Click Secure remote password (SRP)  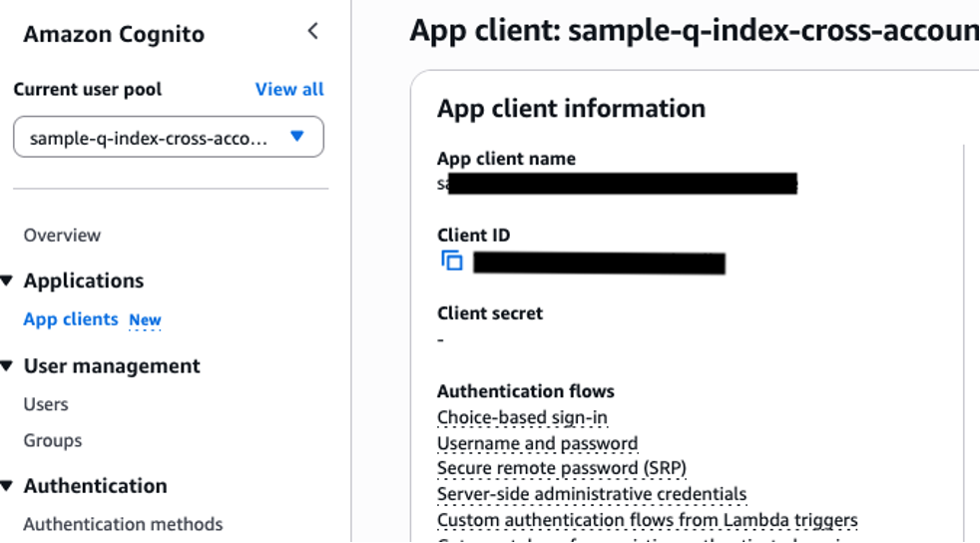[x=562, y=469]
